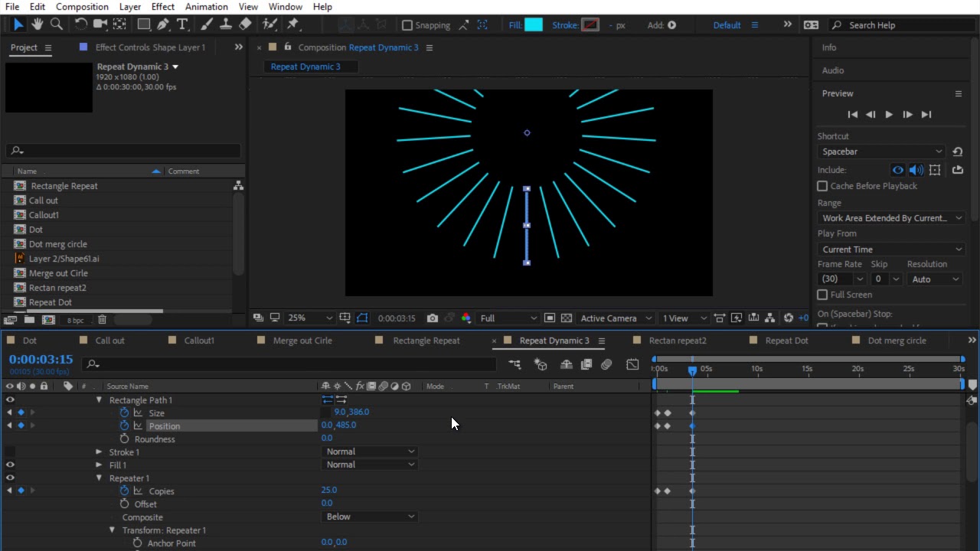980x551 pixels.
Task: Open the Play From Current Time dropdown
Action: pos(891,249)
